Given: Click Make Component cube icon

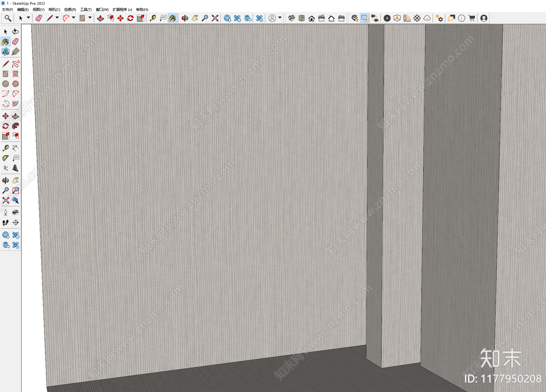Looking at the screenshot, I should click(x=5, y=52).
